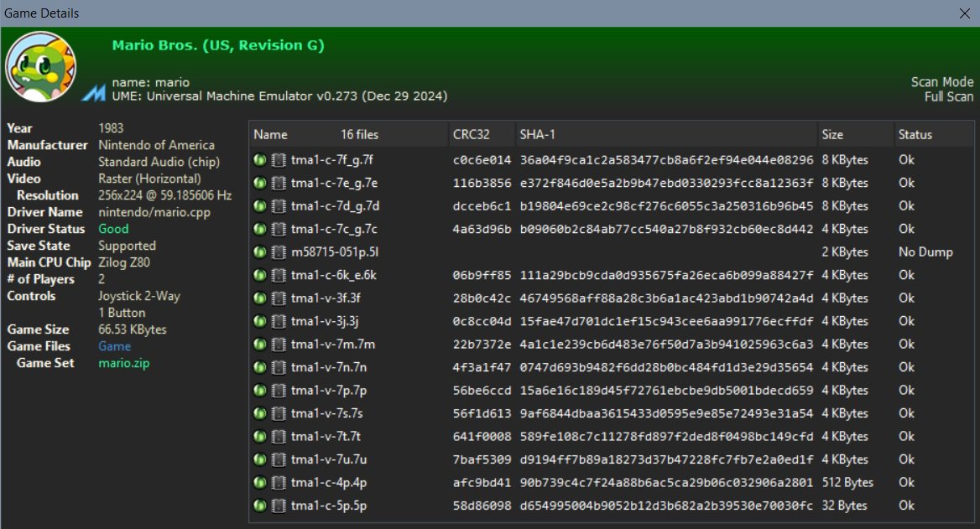The height and width of the screenshot is (529, 980).
Task: Click green status icon for tma1-v-3j.3j
Action: pyautogui.click(x=260, y=322)
